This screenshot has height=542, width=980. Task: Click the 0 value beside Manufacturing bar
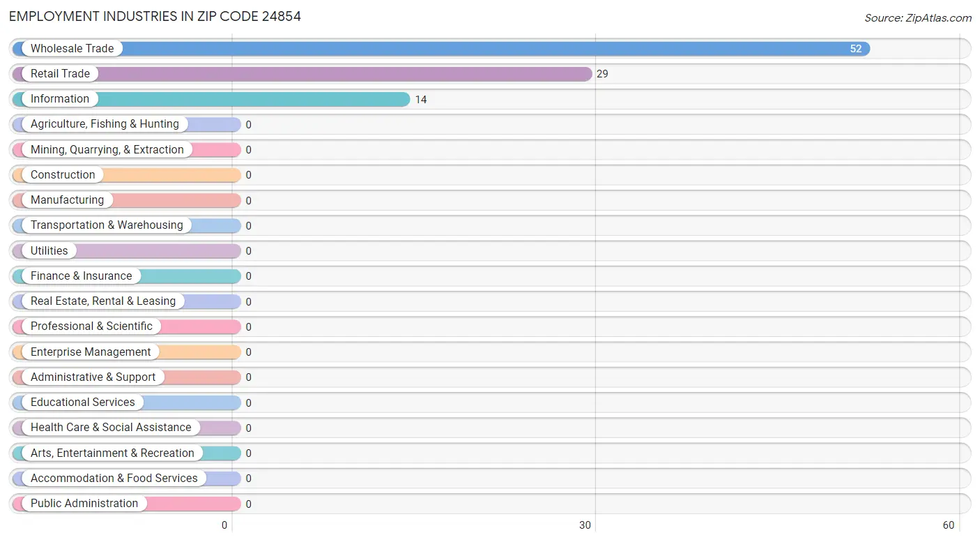click(x=248, y=200)
